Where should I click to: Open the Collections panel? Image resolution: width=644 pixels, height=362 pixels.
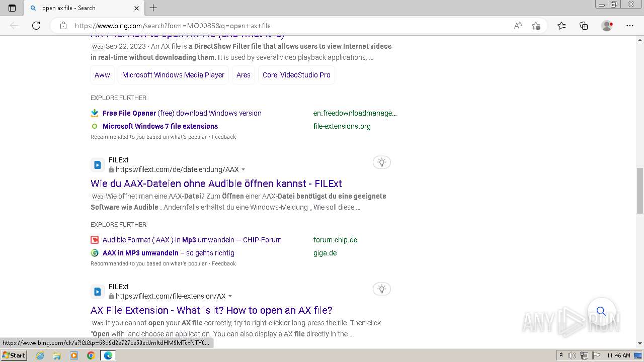pyautogui.click(x=584, y=26)
